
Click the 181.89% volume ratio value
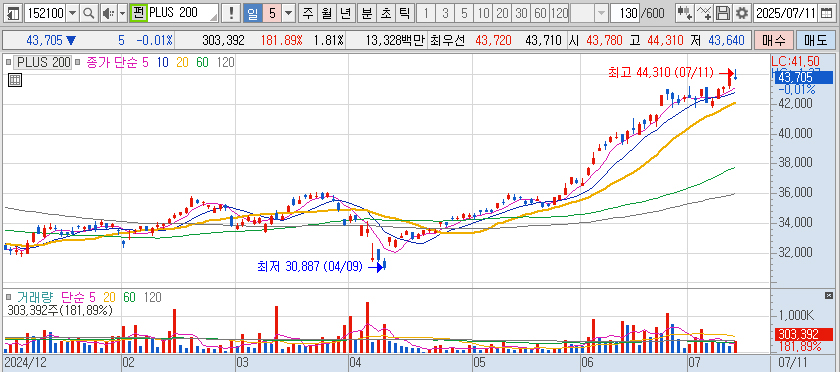click(281, 40)
